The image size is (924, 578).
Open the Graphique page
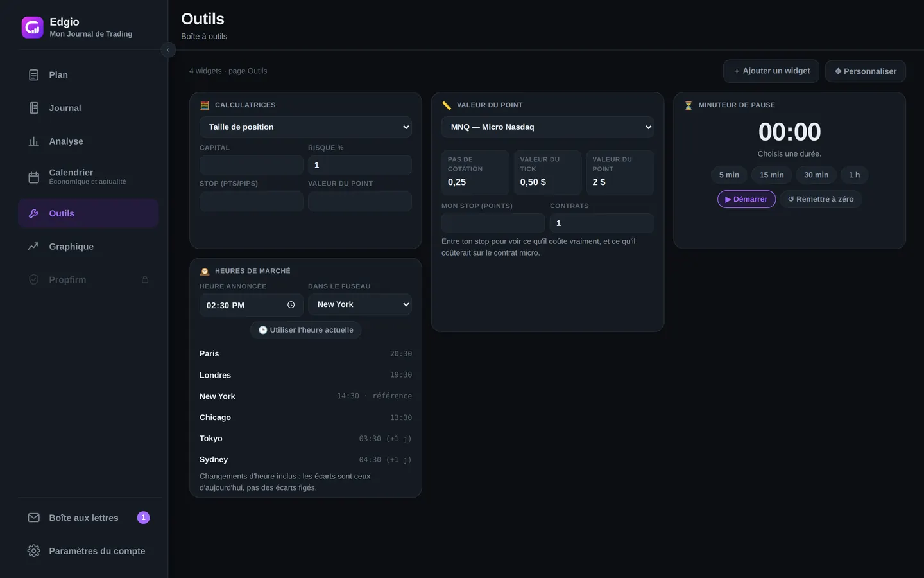[89, 247]
